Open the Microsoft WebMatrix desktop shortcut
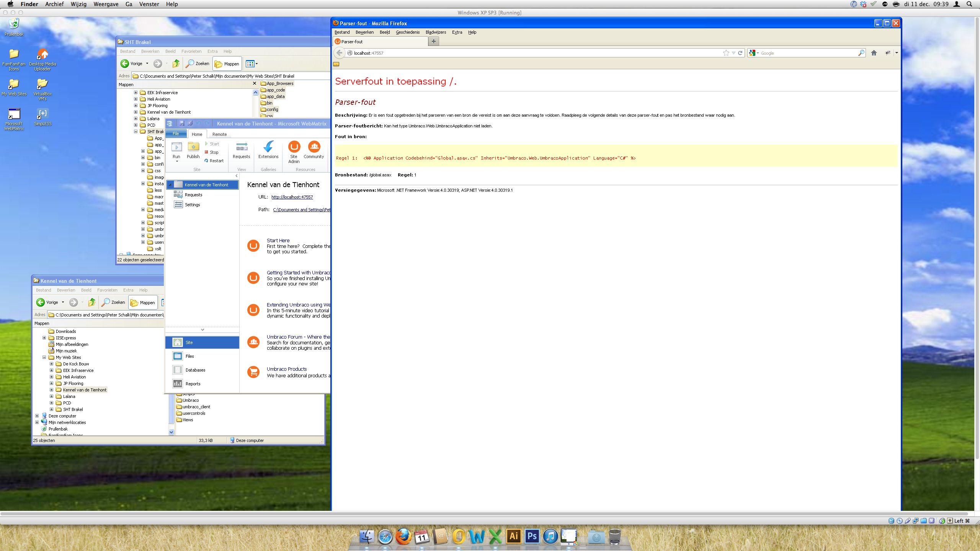The height and width of the screenshot is (551, 980). (x=14, y=119)
